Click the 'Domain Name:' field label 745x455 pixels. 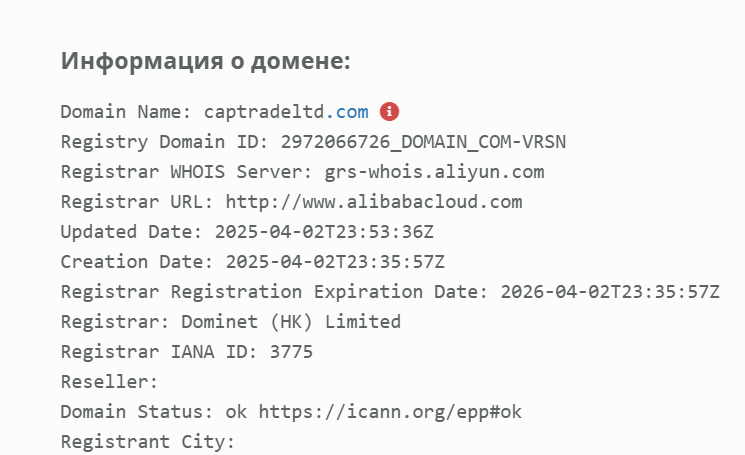[x=127, y=111]
